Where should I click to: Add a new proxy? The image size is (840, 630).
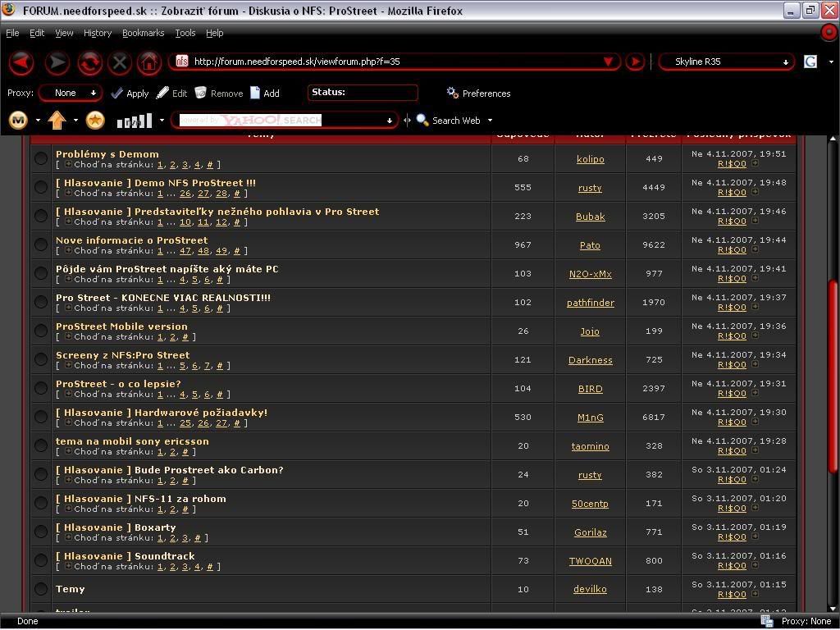click(265, 94)
